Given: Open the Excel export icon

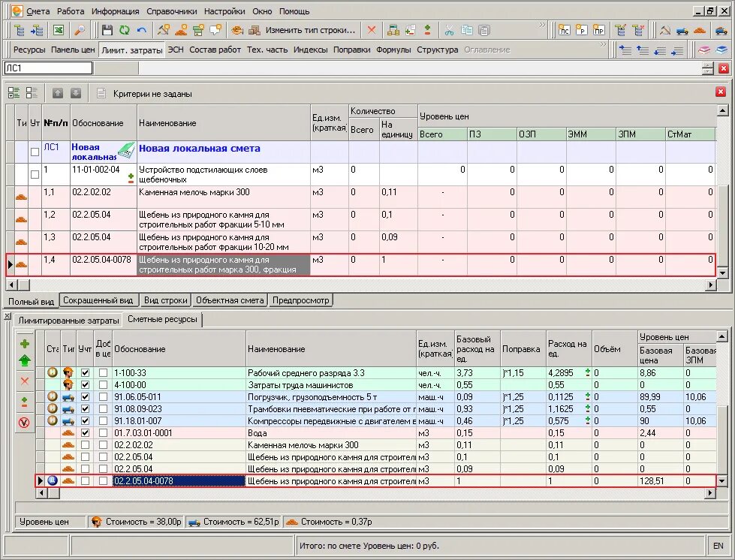Looking at the screenshot, I should click(58, 31).
